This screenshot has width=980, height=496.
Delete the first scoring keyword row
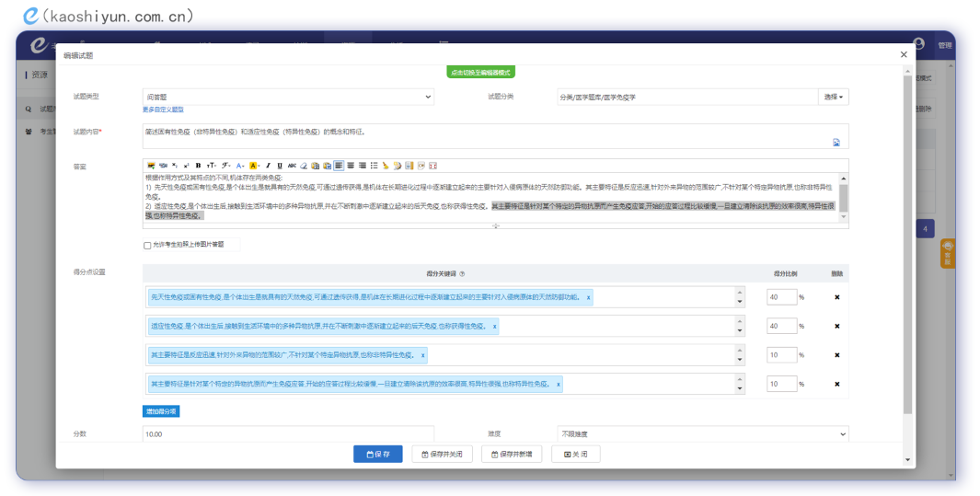coord(836,297)
